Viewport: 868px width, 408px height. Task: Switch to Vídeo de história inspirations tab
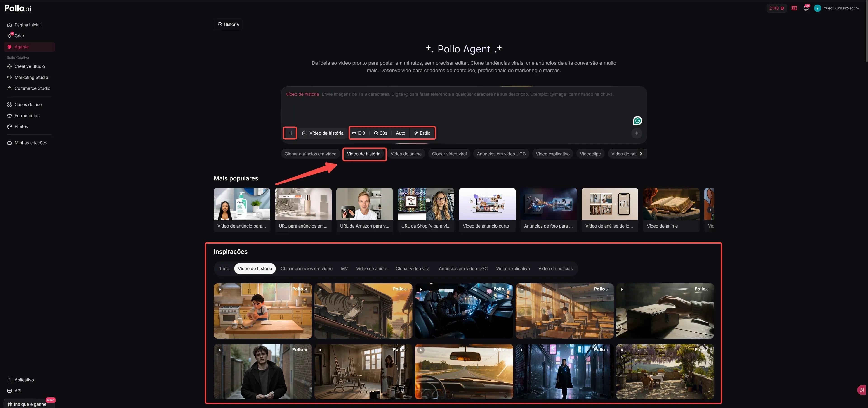(x=255, y=269)
